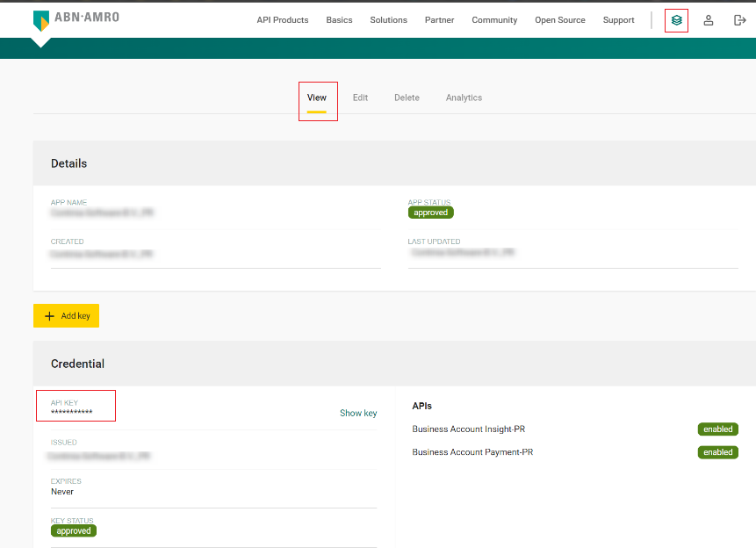Open the apps stack icon in the header
This screenshot has height=548, width=756.
[676, 20]
